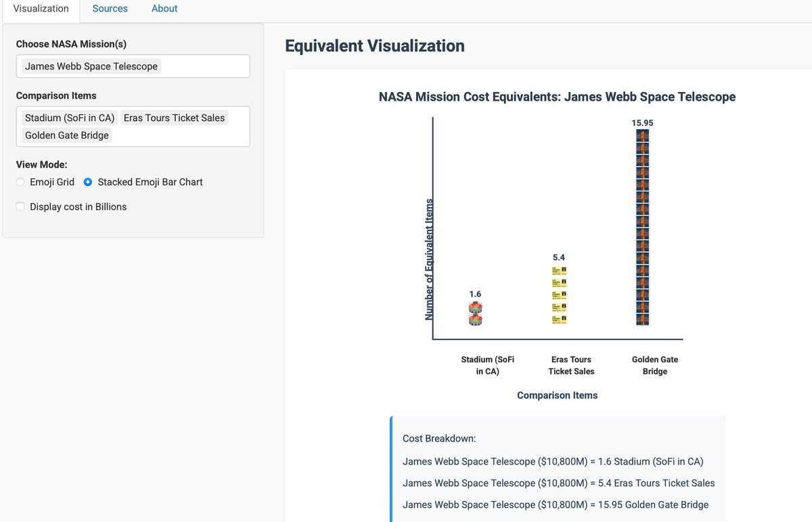Click the Golden Gate Bridge comparison tag

click(x=67, y=135)
